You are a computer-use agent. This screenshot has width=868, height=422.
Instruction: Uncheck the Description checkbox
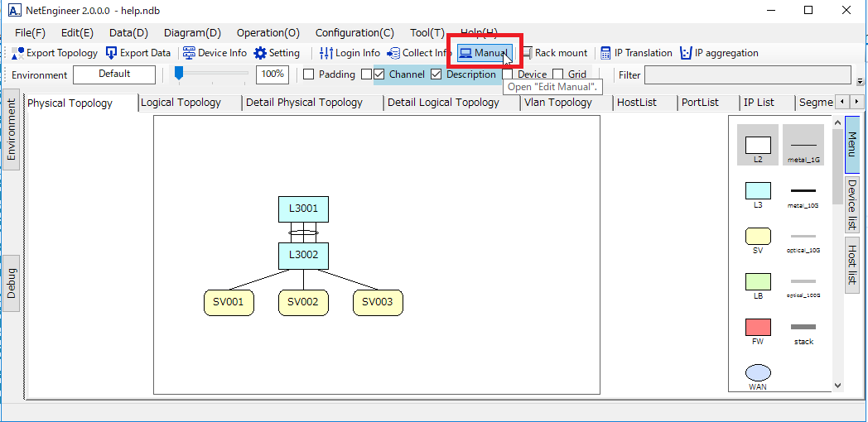coord(436,74)
